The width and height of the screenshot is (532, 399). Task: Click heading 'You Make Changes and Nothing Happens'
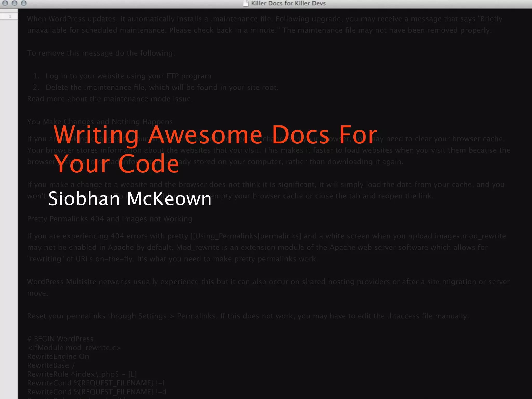100,122
